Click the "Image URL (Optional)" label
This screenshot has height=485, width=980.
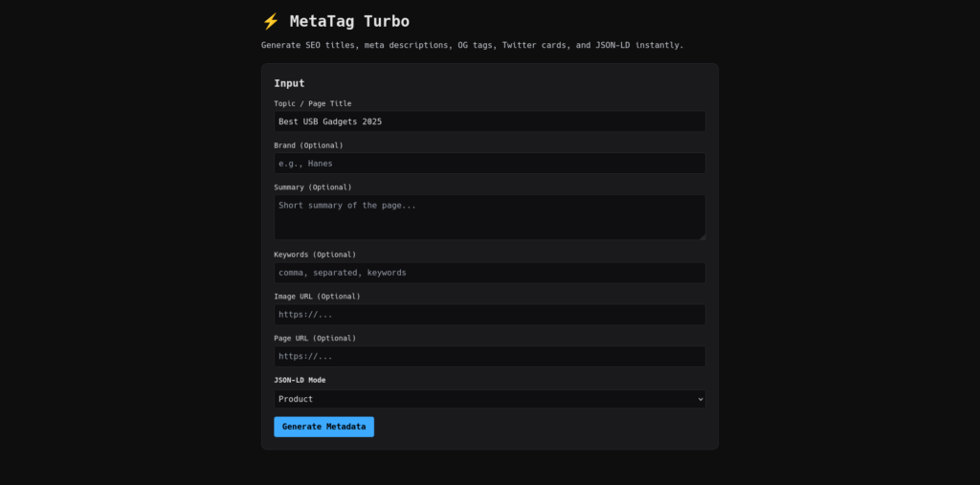[x=317, y=297]
